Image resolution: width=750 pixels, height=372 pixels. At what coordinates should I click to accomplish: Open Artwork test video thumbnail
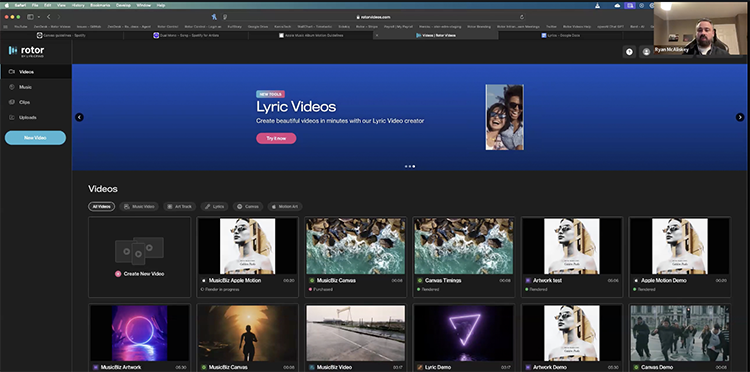click(572, 246)
